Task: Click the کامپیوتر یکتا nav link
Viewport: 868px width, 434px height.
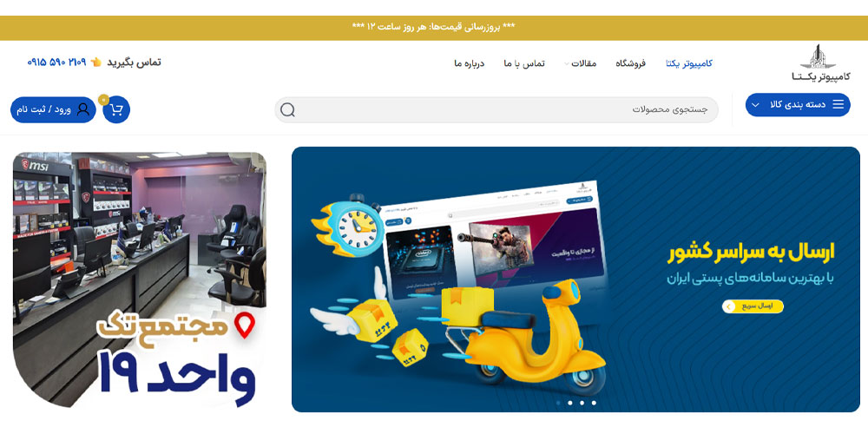Action: click(688, 63)
